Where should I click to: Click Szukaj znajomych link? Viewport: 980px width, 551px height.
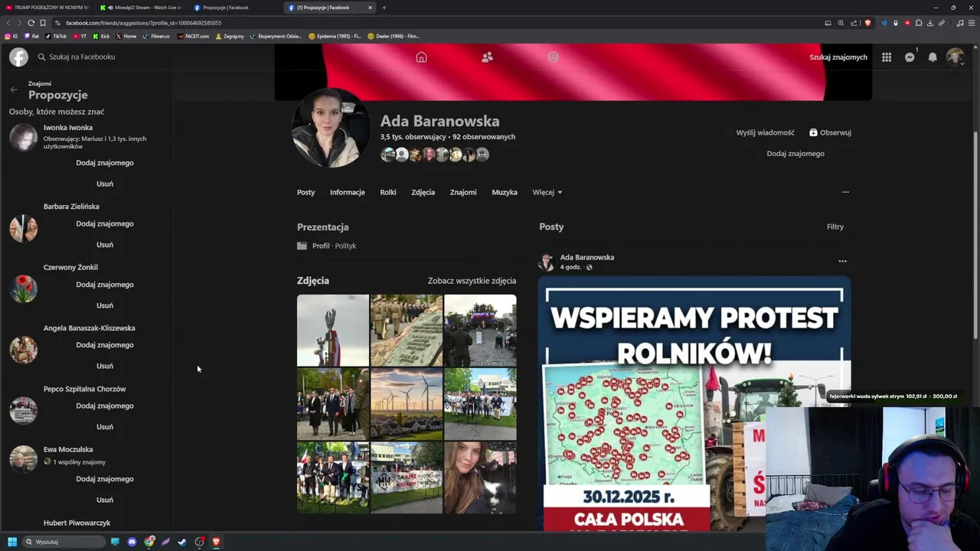838,57
